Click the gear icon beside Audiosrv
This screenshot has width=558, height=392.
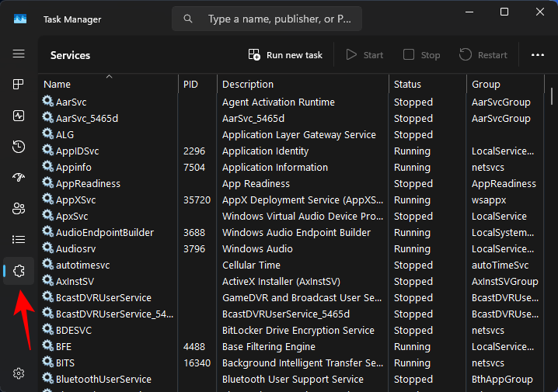coord(47,248)
